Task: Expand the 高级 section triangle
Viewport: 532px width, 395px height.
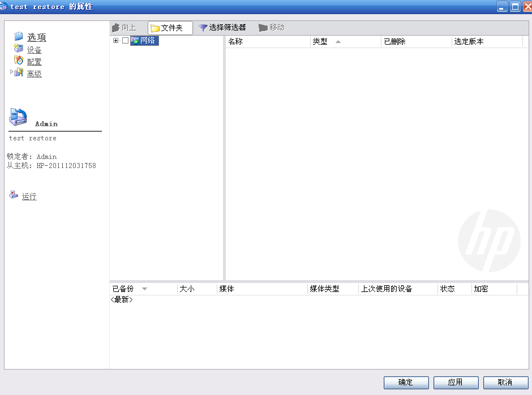Action: tap(11, 72)
